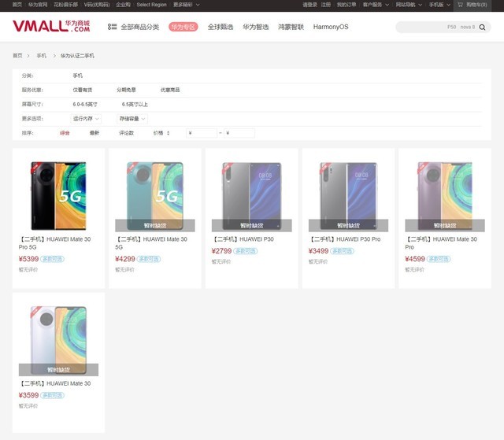Expand the 网站导航 dropdown in top bar
504x440 pixels.
[407, 5]
